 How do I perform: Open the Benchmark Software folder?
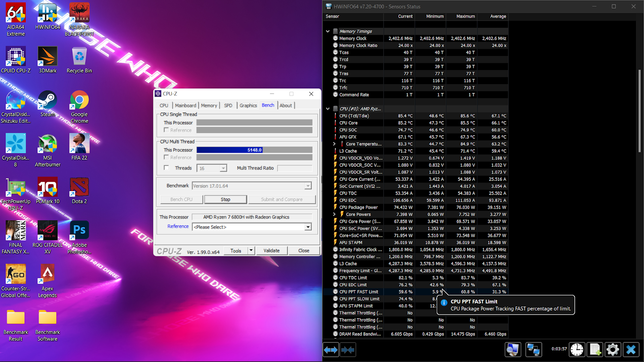tap(47, 325)
